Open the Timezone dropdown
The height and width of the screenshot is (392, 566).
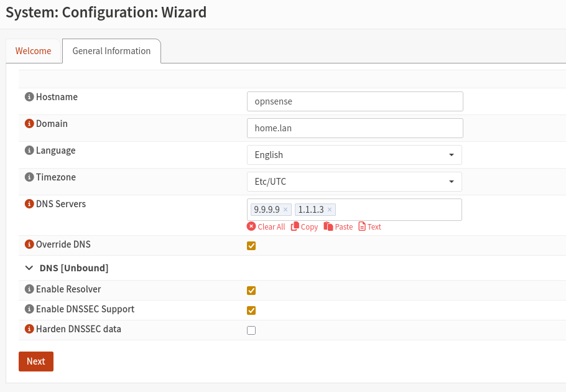click(354, 181)
